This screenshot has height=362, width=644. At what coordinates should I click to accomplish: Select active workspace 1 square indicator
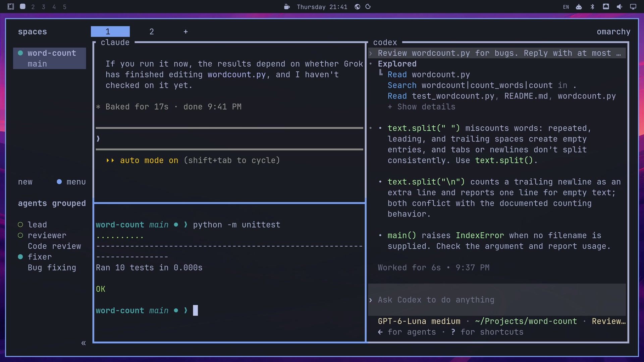[x=22, y=7]
